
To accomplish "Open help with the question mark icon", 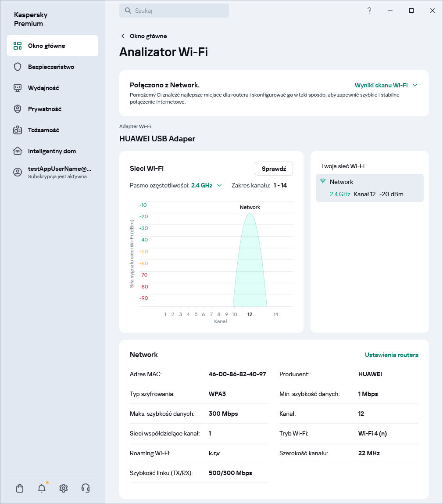I will click(369, 11).
